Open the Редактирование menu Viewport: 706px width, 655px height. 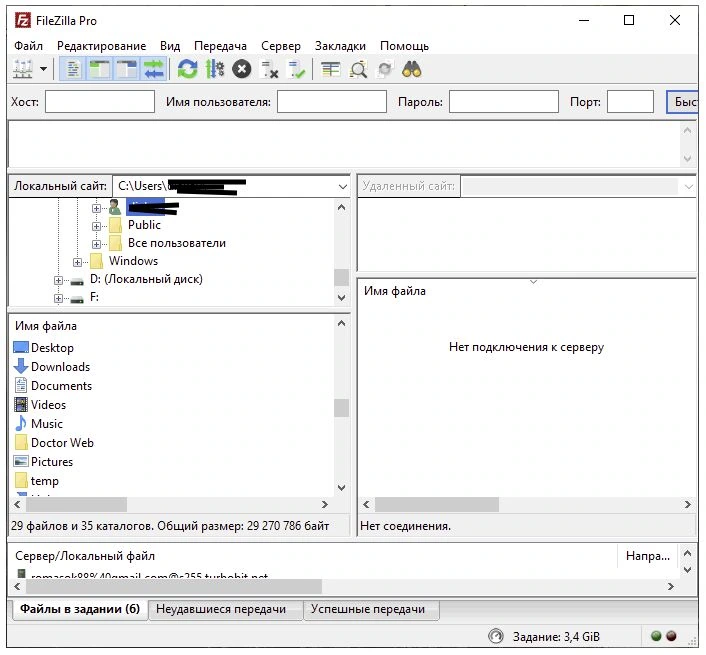point(101,46)
